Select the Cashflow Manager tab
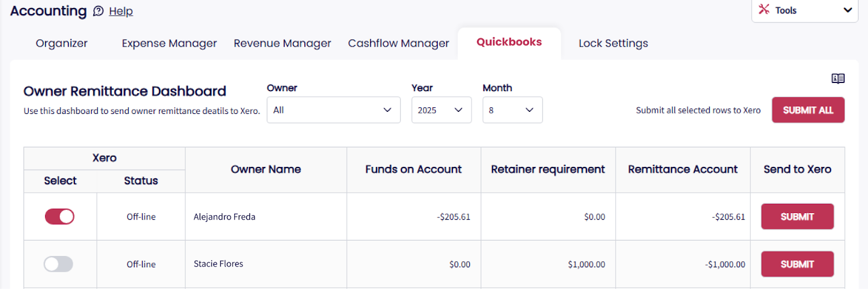The height and width of the screenshot is (289, 868). (x=398, y=43)
